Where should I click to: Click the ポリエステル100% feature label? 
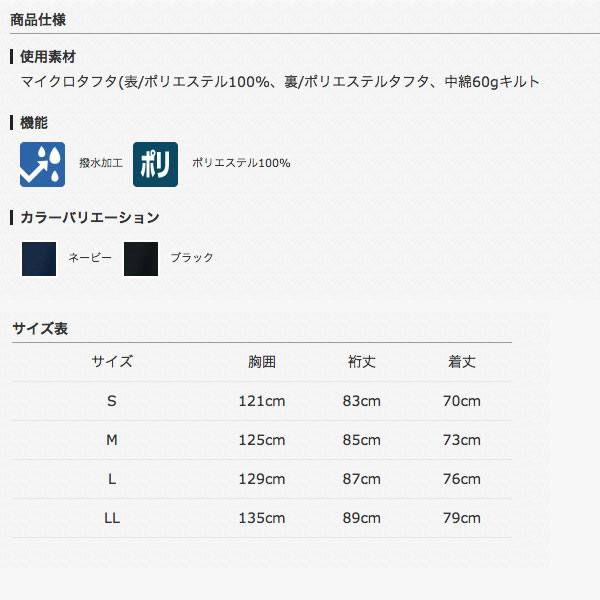241,163
